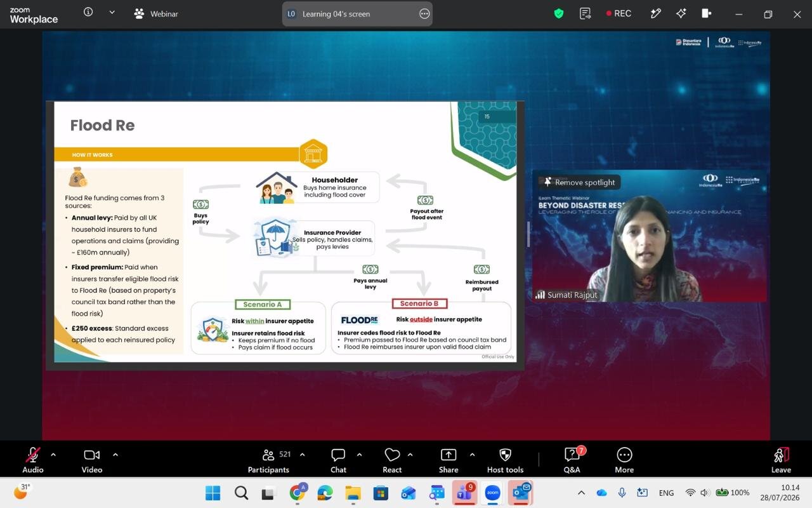
Task: Expand the Share options caret
Action: (472, 455)
